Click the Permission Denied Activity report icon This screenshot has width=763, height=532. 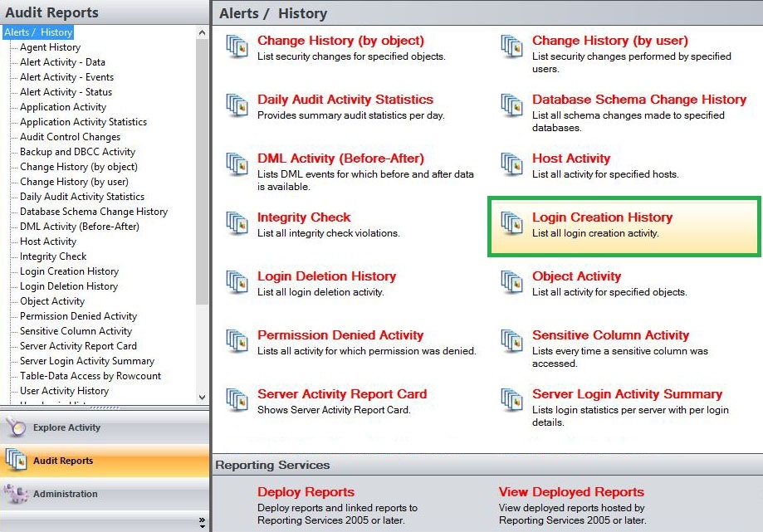(237, 341)
